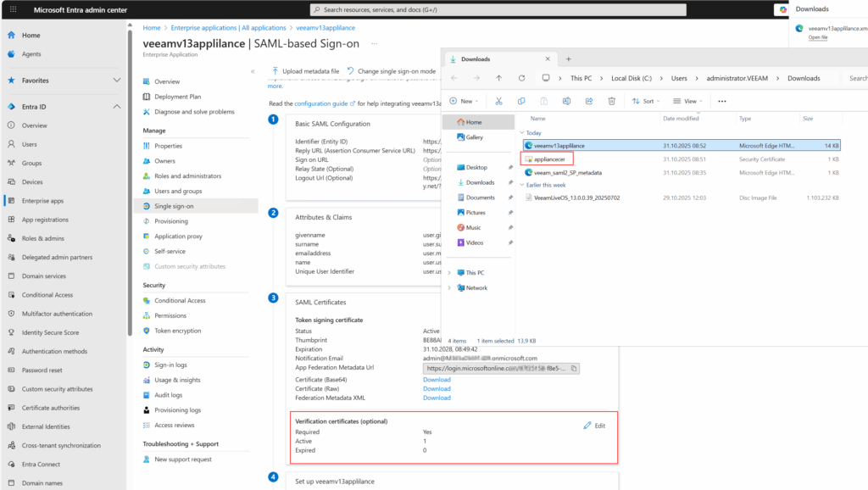Download the Certificate (Base64)
The width and height of the screenshot is (868, 490).
pyautogui.click(x=437, y=380)
